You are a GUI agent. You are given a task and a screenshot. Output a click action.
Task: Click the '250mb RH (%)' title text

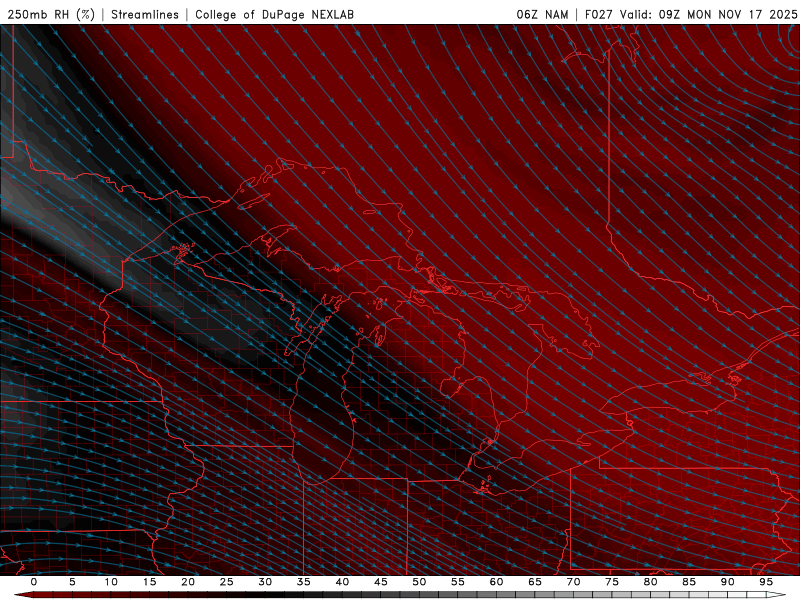(x=51, y=14)
